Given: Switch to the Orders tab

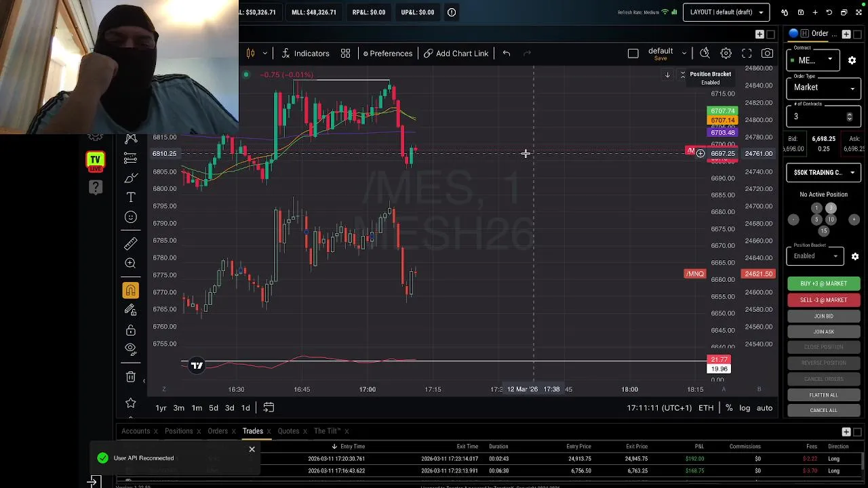Looking at the screenshot, I should tap(218, 431).
